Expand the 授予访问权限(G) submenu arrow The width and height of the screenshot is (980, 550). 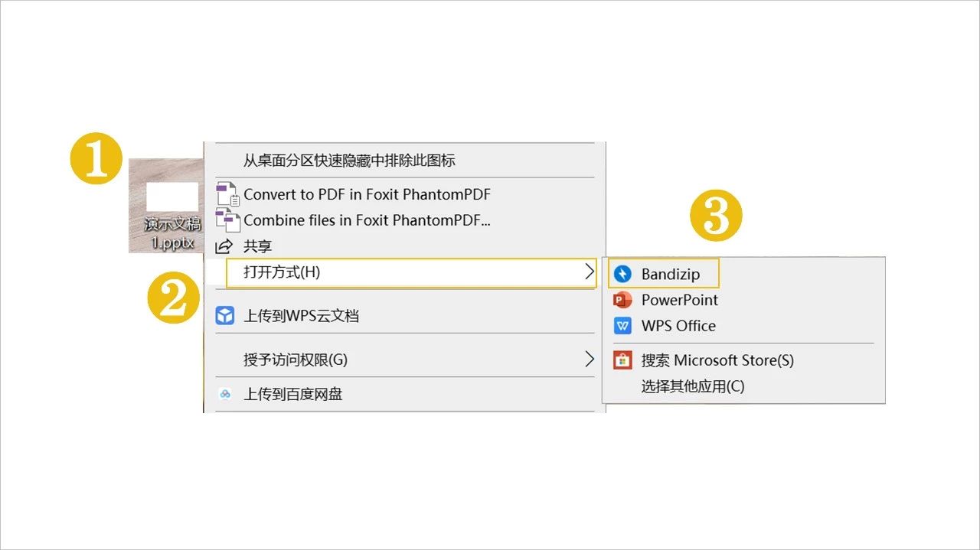[x=590, y=360]
